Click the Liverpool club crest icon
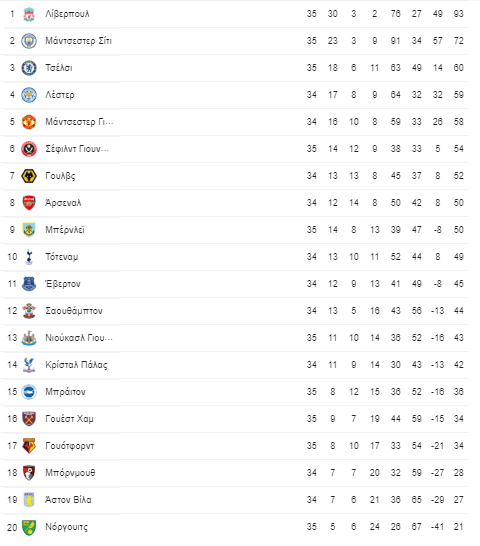Screen dimensions: 480x546 (x=29, y=14)
